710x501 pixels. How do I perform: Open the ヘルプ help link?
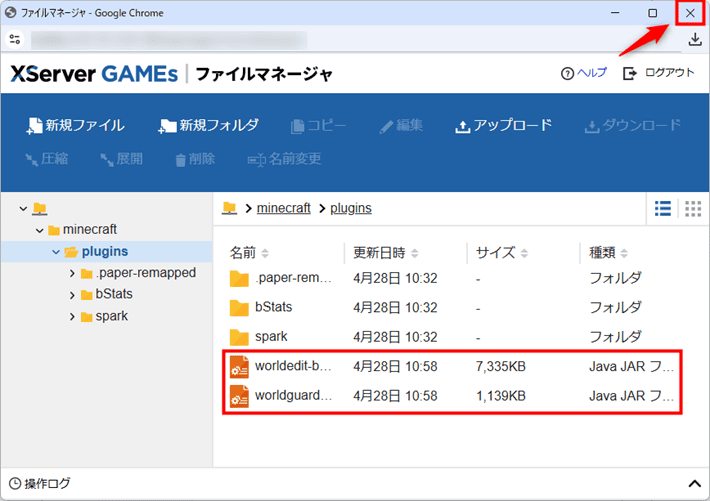(x=584, y=73)
